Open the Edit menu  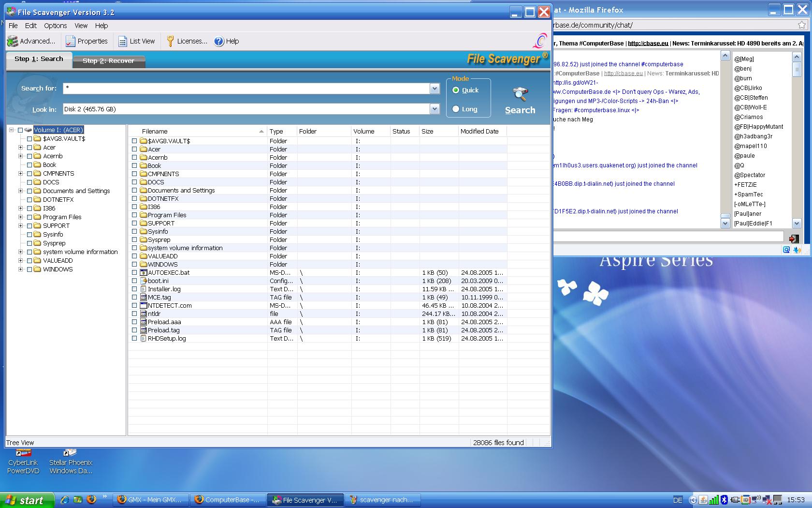[31, 26]
